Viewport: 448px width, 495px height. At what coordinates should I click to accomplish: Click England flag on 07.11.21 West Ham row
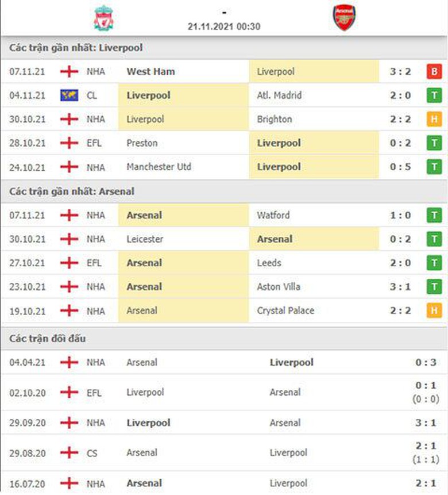tap(69, 72)
